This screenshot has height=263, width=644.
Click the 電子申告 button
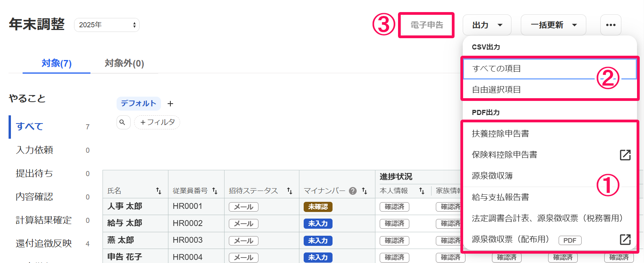pyautogui.click(x=426, y=25)
